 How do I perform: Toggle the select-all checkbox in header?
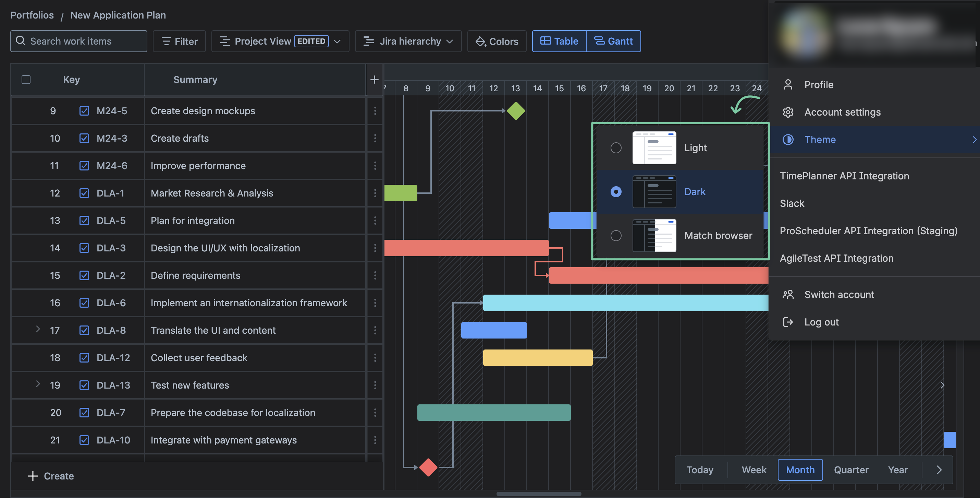26,79
